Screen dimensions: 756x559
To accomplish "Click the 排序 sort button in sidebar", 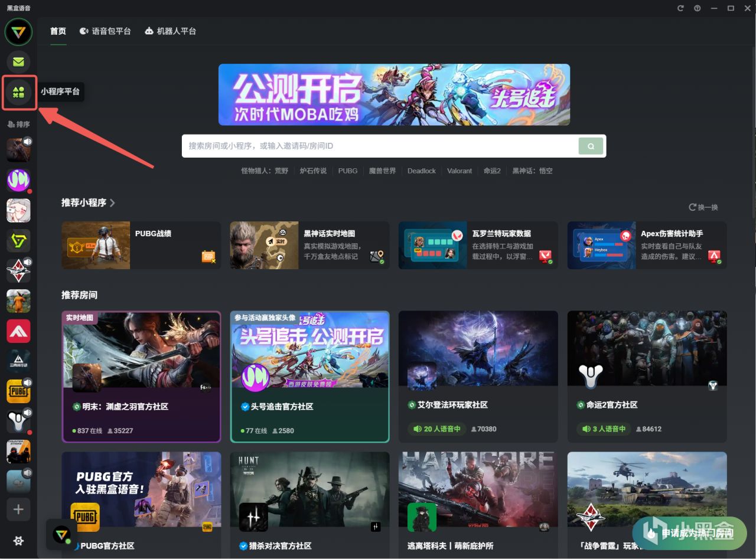I will click(x=18, y=125).
